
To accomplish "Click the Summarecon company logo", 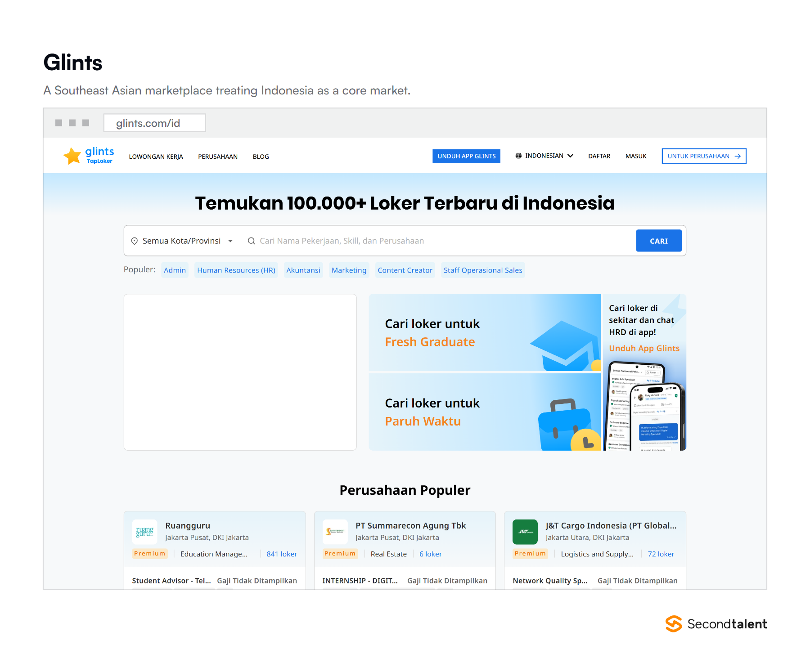I will coord(335,532).
